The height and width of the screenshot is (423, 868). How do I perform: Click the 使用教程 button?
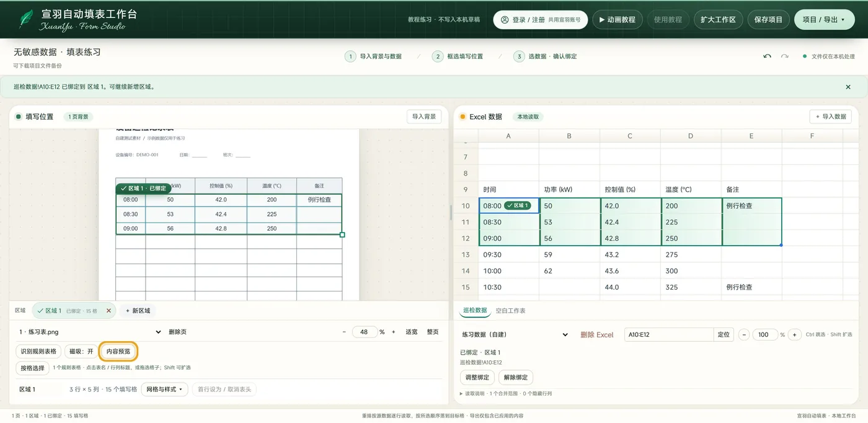click(668, 19)
